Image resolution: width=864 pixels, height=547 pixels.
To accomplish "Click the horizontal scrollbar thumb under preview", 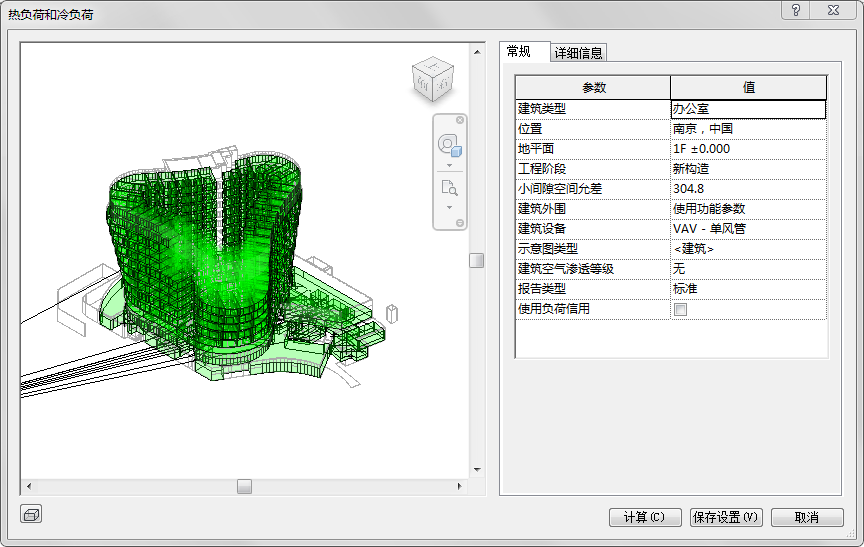I will (244, 486).
